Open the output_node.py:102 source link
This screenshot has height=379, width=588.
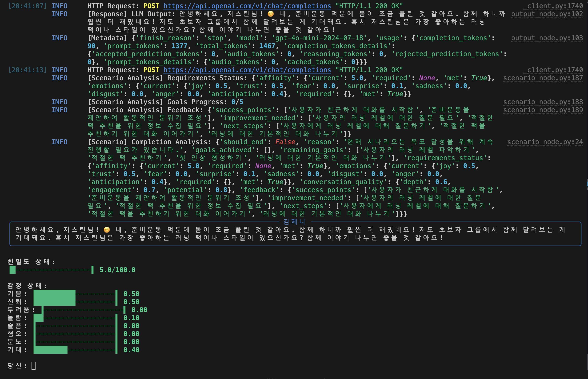click(x=547, y=14)
